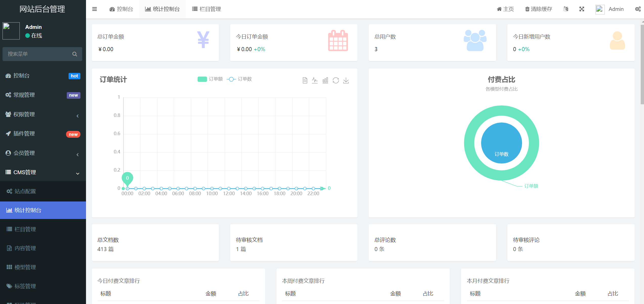644x304 pixels.
Task: Click the 总评论数 card title
Action: (385, 240)
